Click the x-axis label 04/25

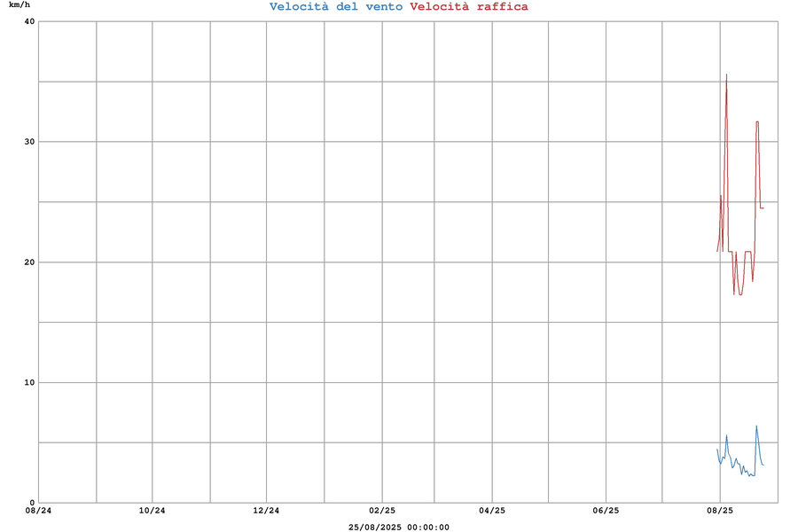pos(492,511)
